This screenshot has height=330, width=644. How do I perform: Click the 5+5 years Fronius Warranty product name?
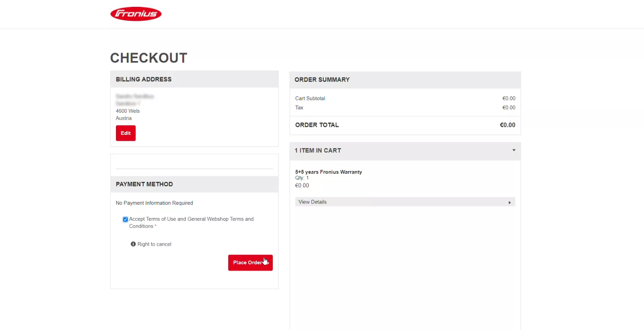[329, 172]
